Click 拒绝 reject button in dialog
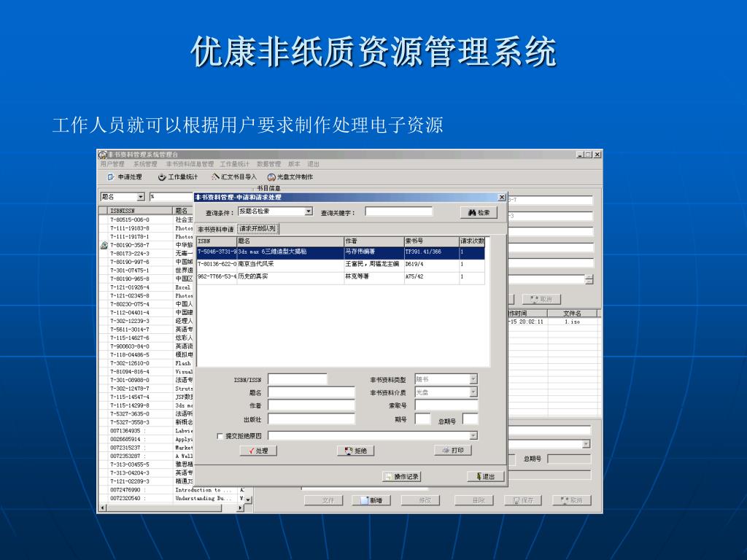The height and width of the screenshot is (560, 747). (355, 451)
